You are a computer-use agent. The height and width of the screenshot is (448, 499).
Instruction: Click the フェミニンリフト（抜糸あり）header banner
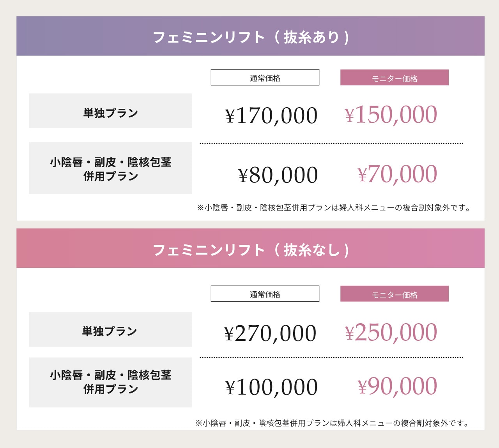pyautogui.click(x=250, y=37)
